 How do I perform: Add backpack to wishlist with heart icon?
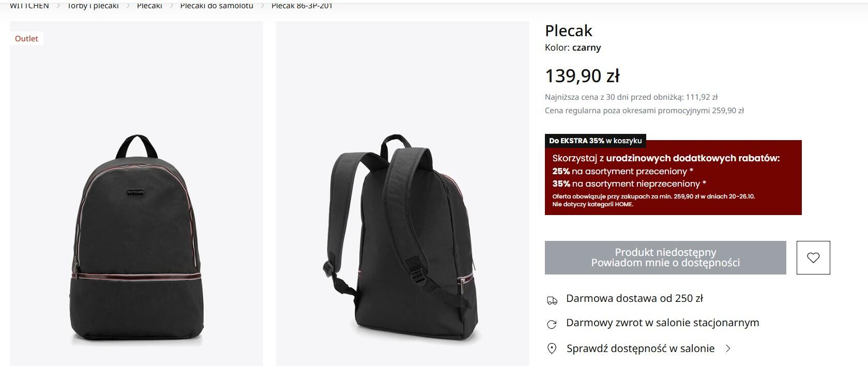813,257
